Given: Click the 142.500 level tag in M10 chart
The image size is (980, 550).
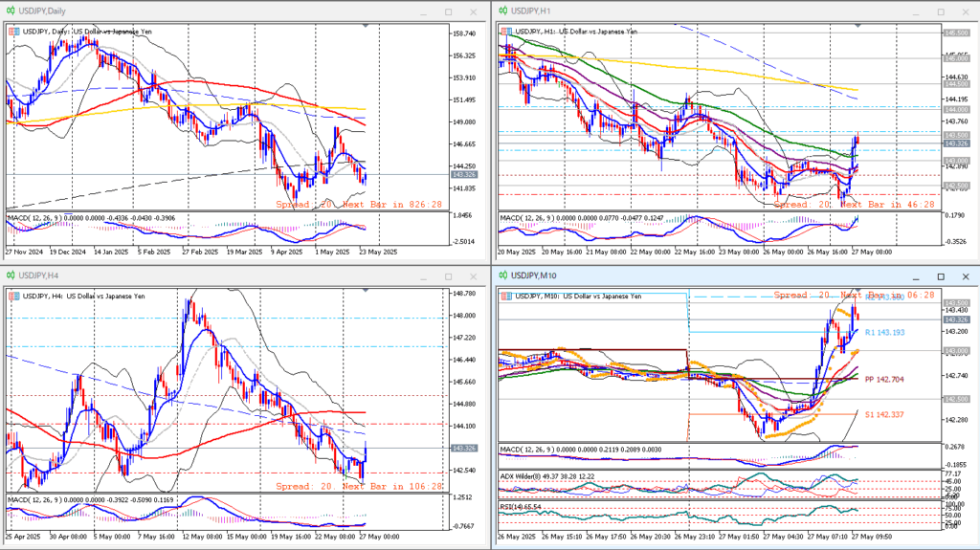Looking at the screenshot, I should coord(956,399).
